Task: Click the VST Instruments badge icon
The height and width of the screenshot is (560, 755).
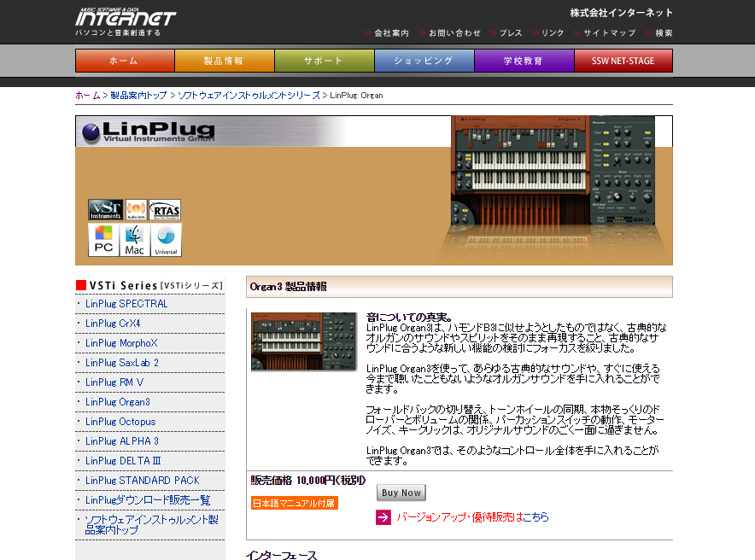Action: (x=105, y=210)
